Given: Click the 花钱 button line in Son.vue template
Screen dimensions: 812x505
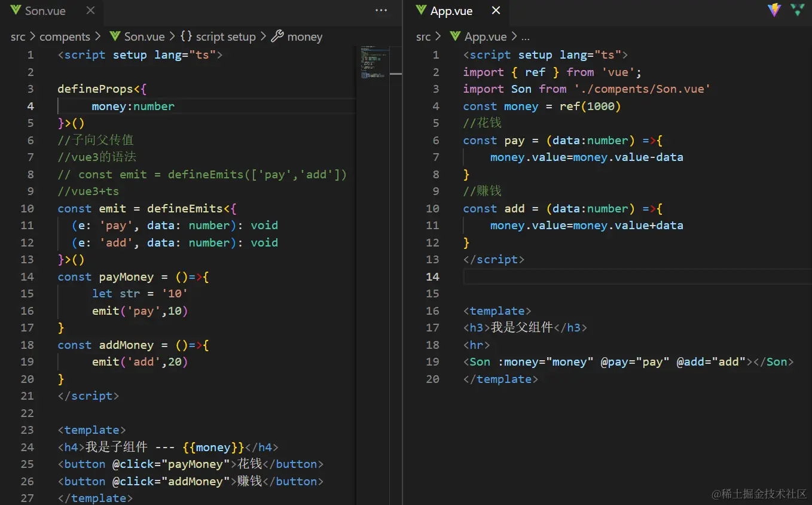Looking at the screenshot, I should [191, 464].
